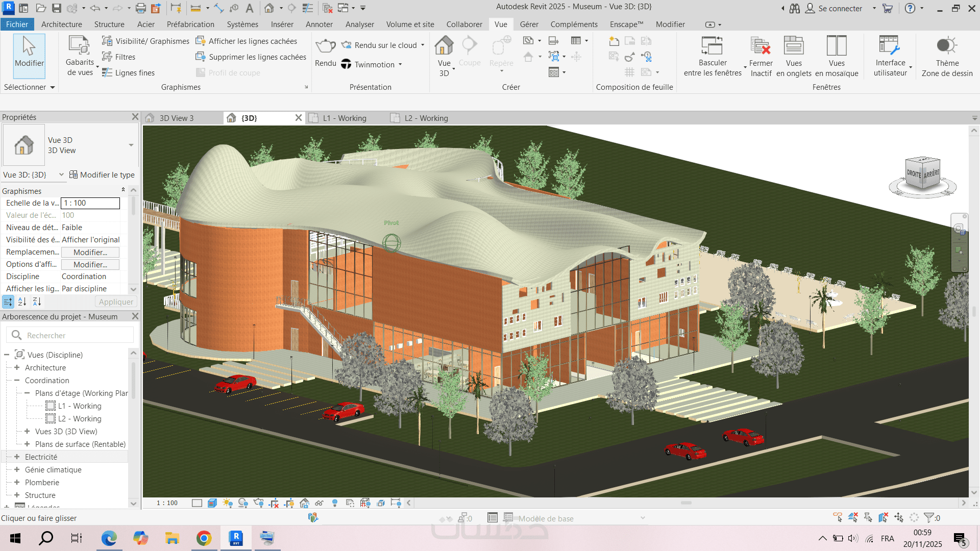980x551 pixels.
Task: Click the Vues en mosaïque icon
Action: tap(836, 46)
